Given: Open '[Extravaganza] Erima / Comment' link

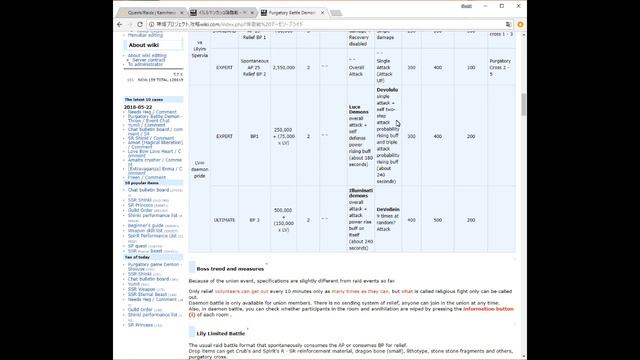Looking at the screenshot, I should (x=155, y=171).
